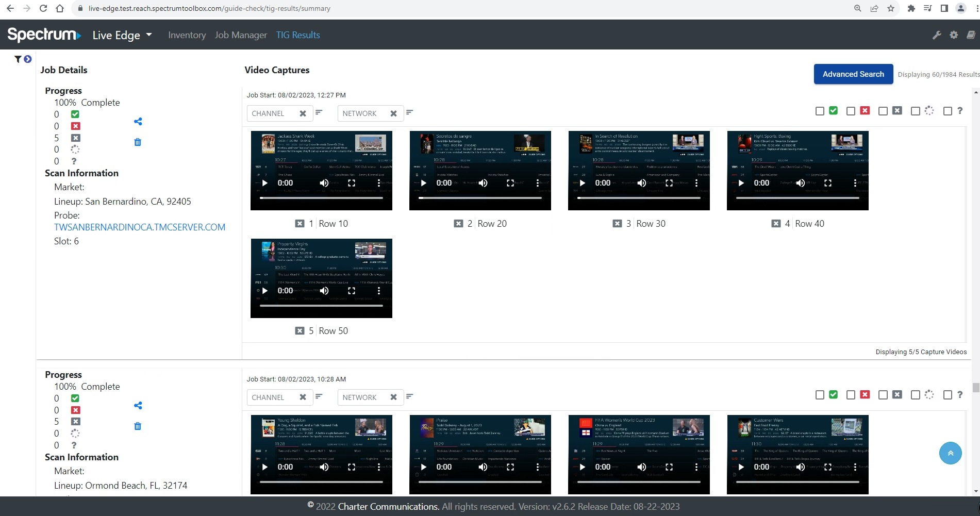Viewport: 980px width, 516px height.
Task: Share the San Bernardino job
Action: (138, 122)
